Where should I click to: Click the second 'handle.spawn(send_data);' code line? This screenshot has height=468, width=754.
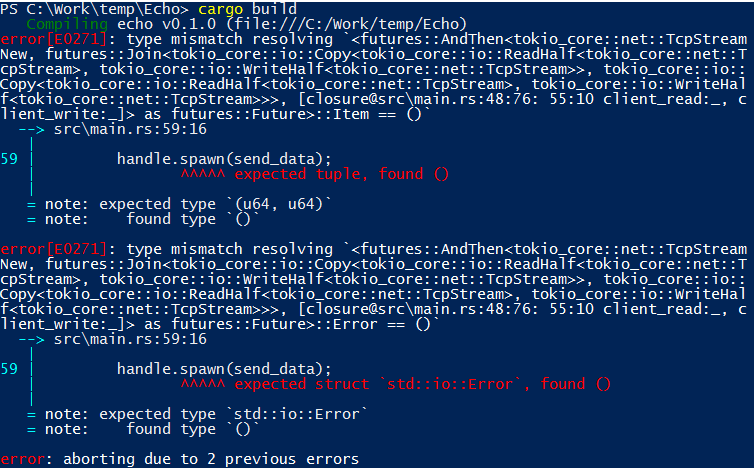(224, 369)
